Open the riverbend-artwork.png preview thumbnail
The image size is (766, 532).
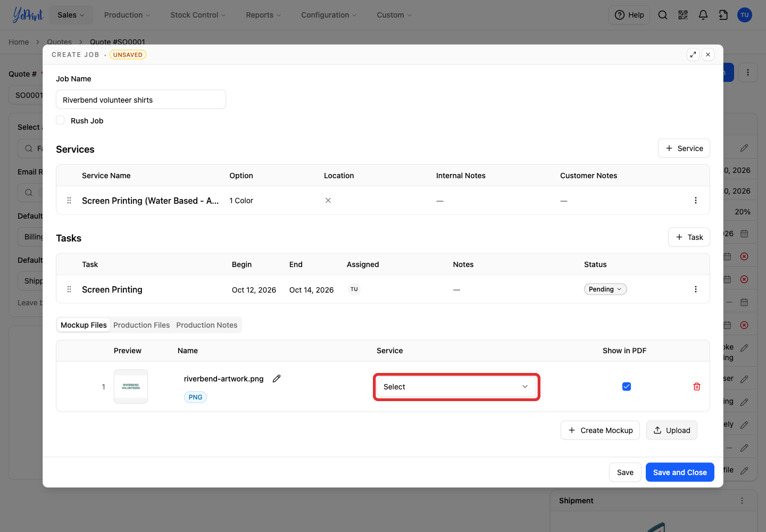[131, 387]
